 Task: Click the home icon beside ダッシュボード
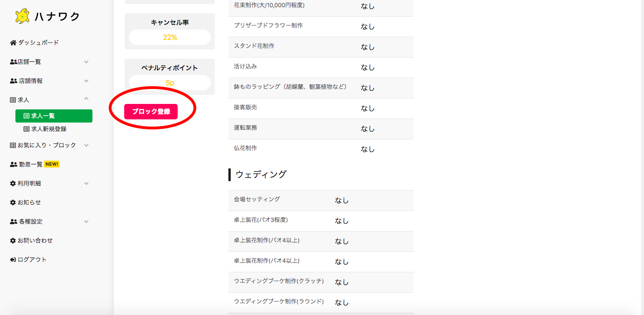point(13,43)
